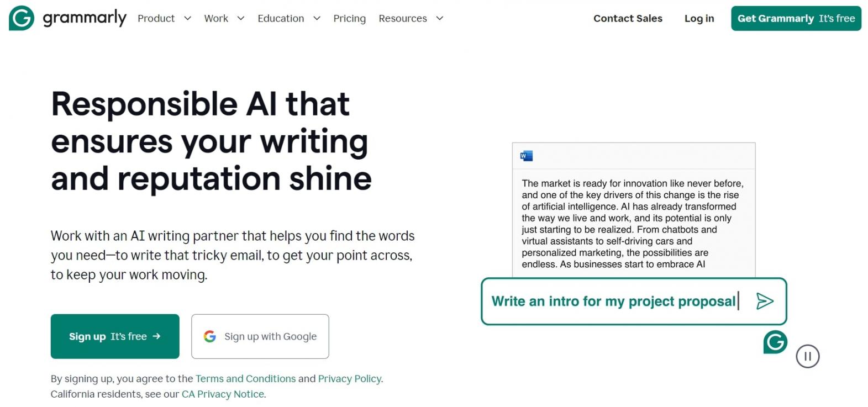Click the Microsoft Word icon in demo window

tap(527, 156)
